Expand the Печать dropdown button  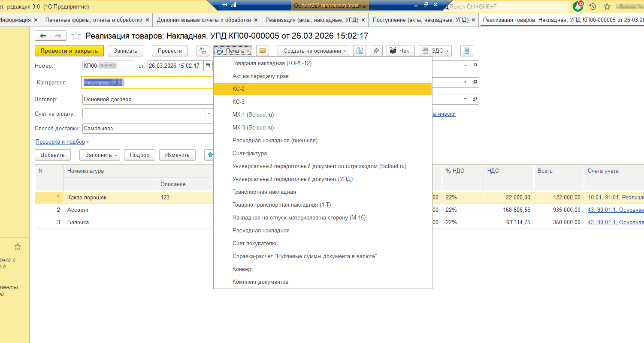click(233, 51)
